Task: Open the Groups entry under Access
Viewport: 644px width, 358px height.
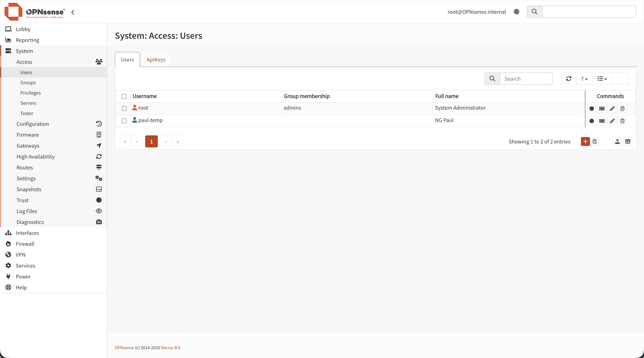Action: [28, 82]
